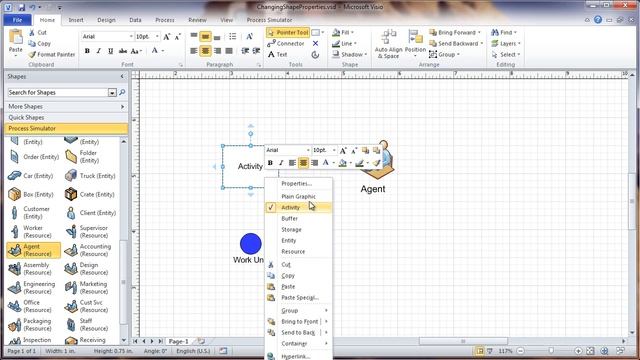Open the Position arrange button
Screen dimensions: 640x360
tap(415, 43)
